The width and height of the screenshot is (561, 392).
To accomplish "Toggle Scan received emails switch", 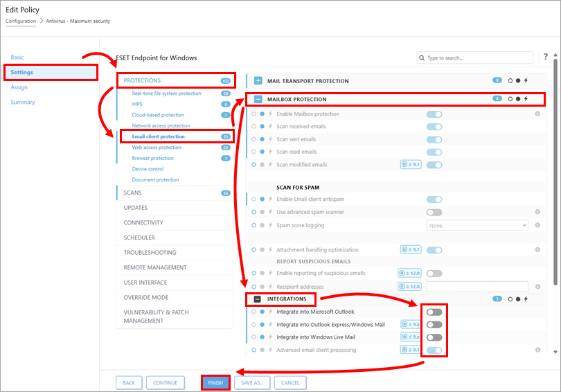I will click(x=434, y=127).
